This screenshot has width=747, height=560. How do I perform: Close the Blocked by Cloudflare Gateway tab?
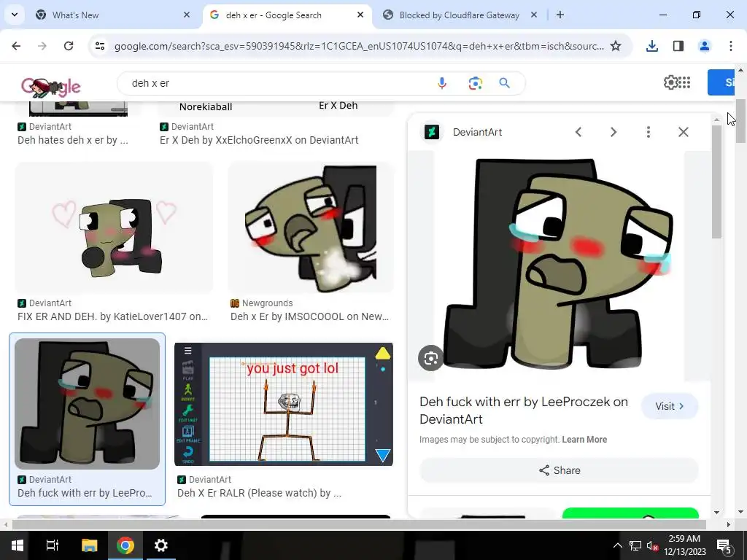pos(534,15)
